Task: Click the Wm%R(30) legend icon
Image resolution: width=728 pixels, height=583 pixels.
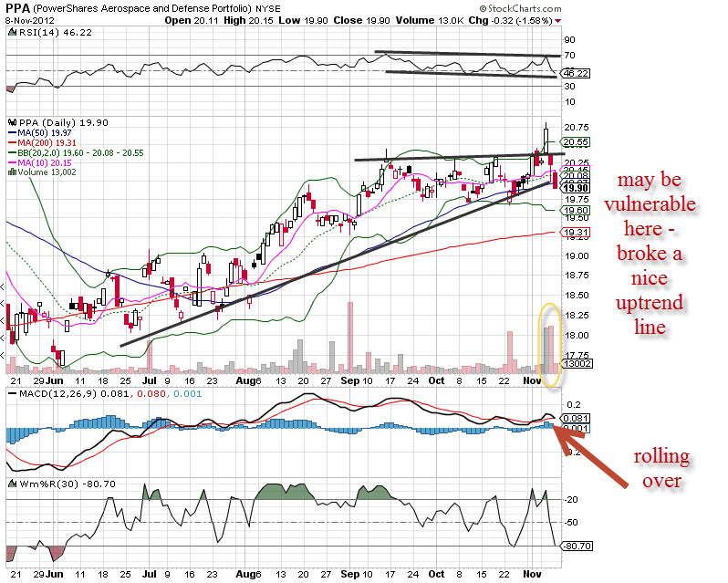Action: click(x=11, y=481)
